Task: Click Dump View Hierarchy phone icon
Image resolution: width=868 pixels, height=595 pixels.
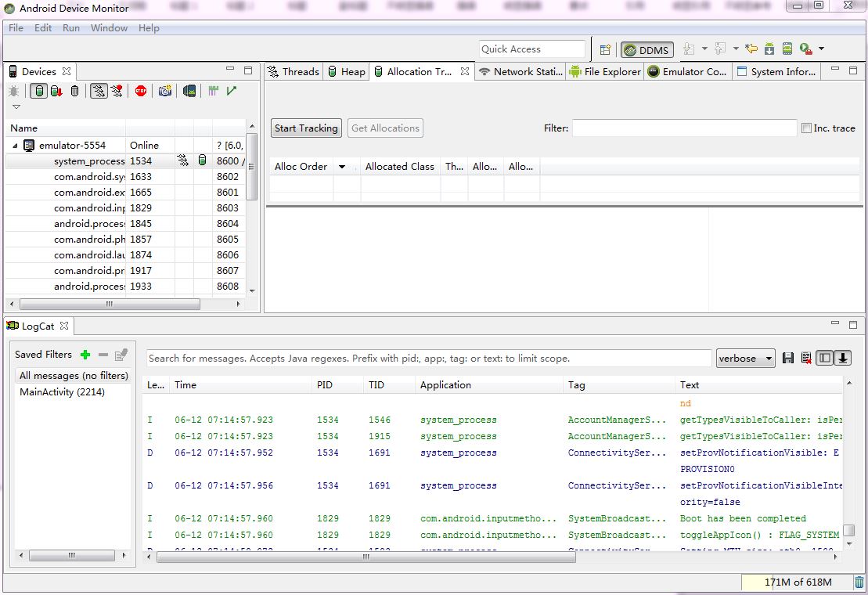Action: point(189,91)
